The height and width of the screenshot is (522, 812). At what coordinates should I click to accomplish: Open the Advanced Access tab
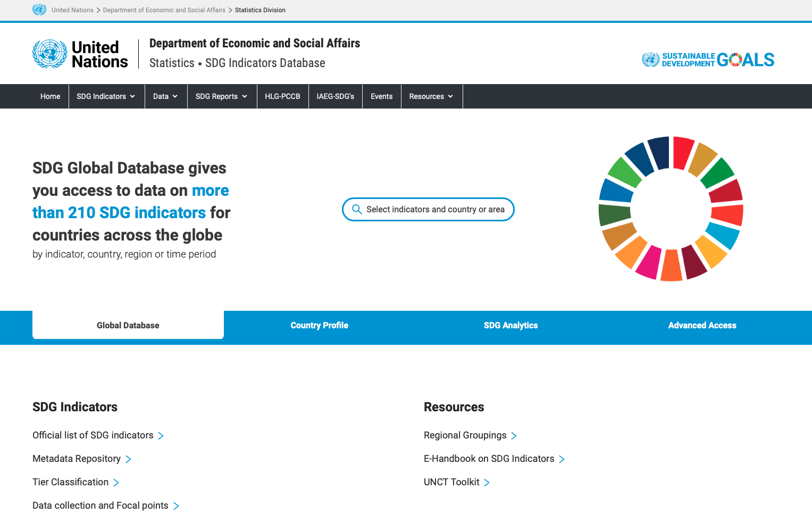(x=702, y=325)
